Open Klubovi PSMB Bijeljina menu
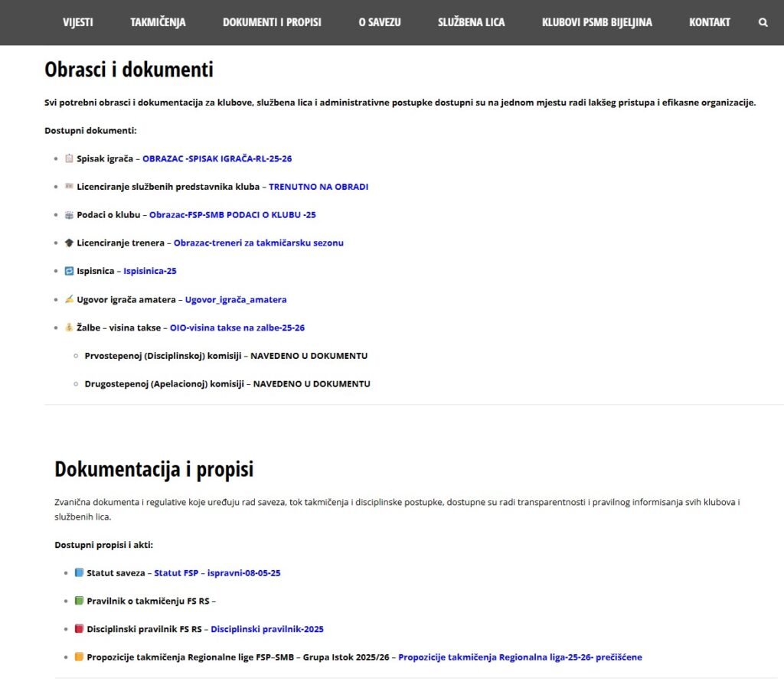 point(596,22)
